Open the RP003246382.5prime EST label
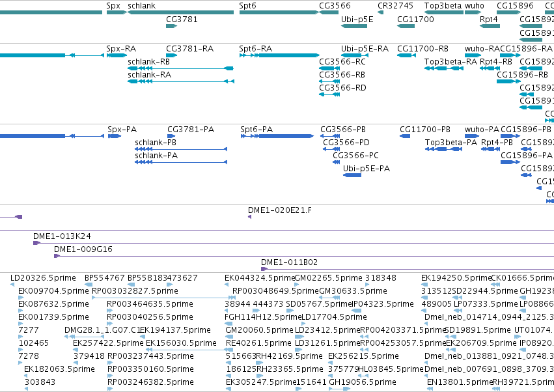 150,382
